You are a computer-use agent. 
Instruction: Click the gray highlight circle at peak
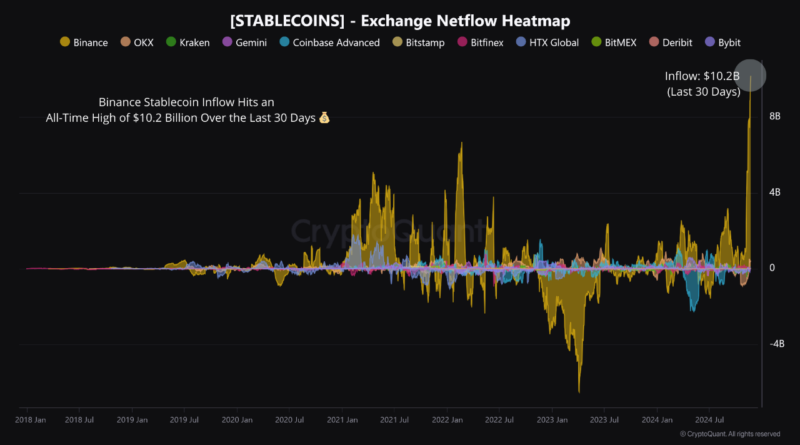click(x=749, y=75)
